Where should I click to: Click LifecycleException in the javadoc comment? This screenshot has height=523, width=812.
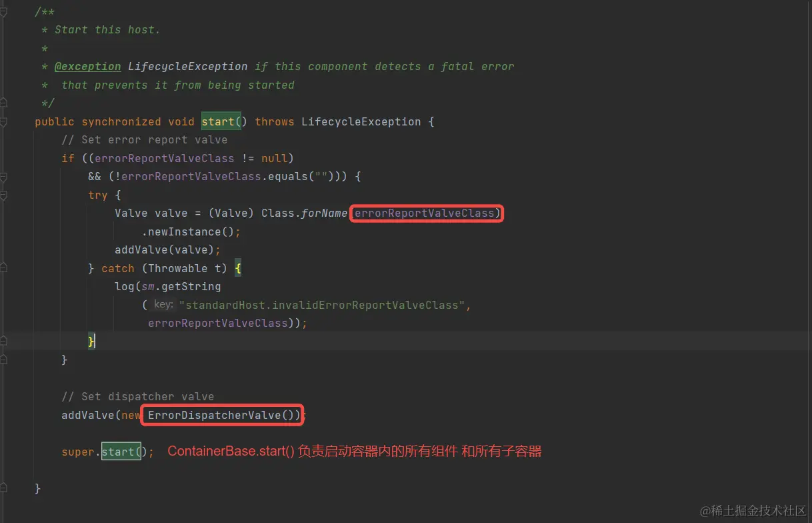click(x=187, y=67)
